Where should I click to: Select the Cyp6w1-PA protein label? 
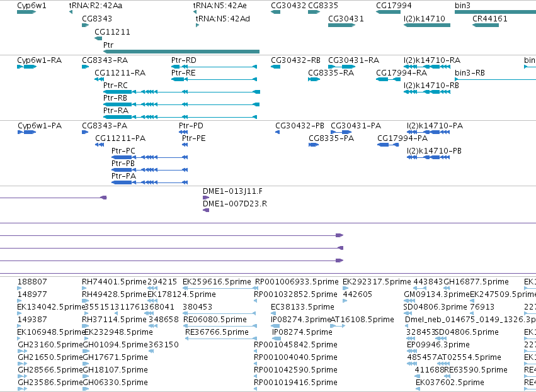(x=40, y=126)
